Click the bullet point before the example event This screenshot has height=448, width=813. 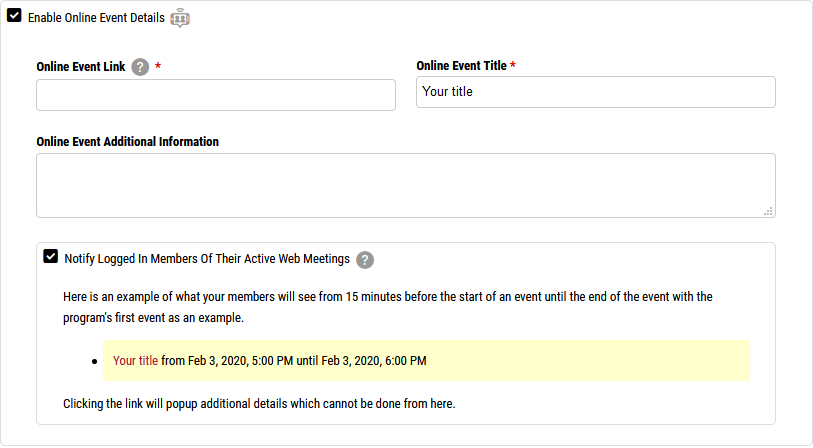pos(93,361)
